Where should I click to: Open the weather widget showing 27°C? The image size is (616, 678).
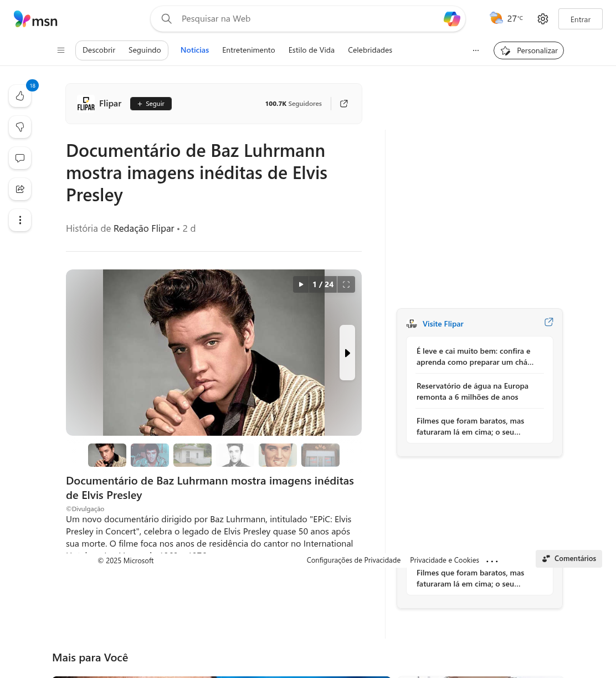pos(506,18)
